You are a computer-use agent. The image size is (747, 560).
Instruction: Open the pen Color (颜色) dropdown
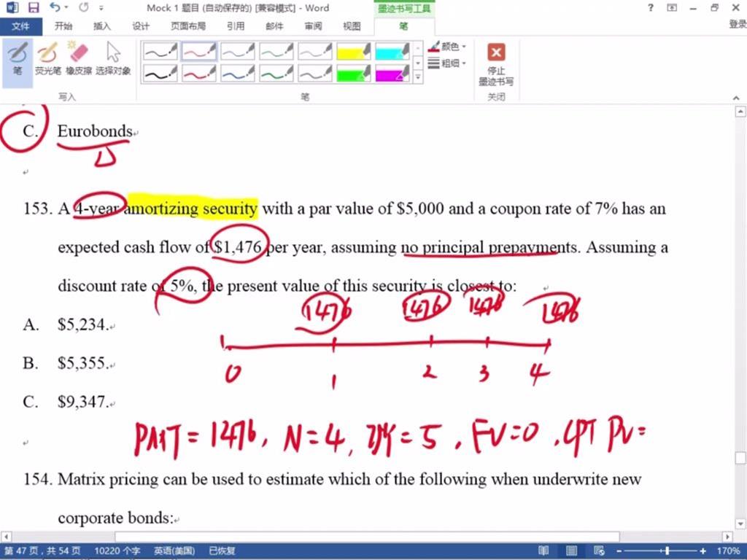coord(447,47)
